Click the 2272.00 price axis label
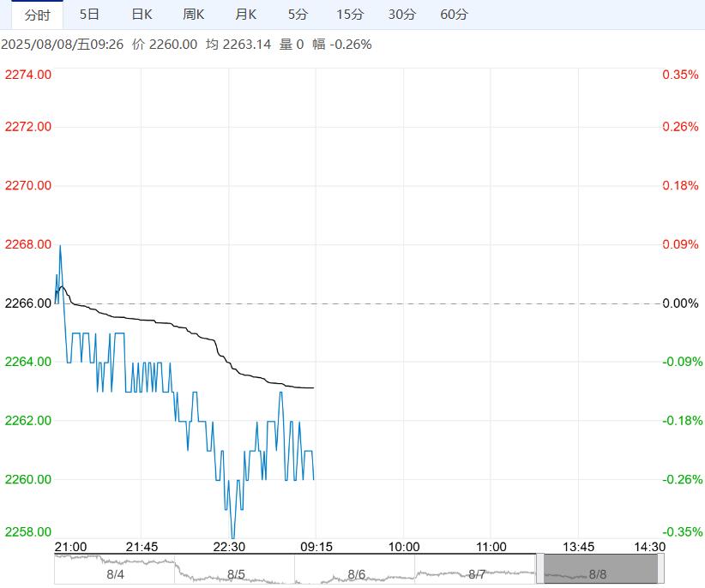705x588 pixels. point(28,127)
